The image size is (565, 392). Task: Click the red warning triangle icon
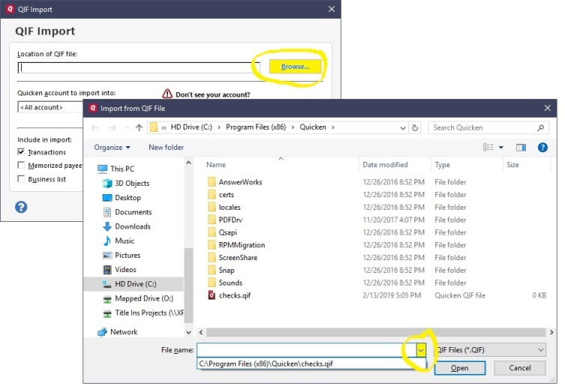pyautogui.click(x=167, y=94)
